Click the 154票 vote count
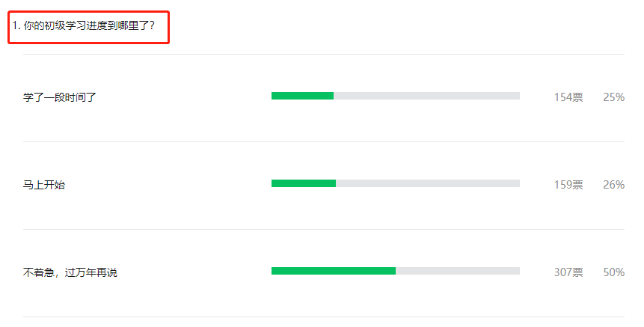This screenshot has width=644, height=327. pos(568,97)
